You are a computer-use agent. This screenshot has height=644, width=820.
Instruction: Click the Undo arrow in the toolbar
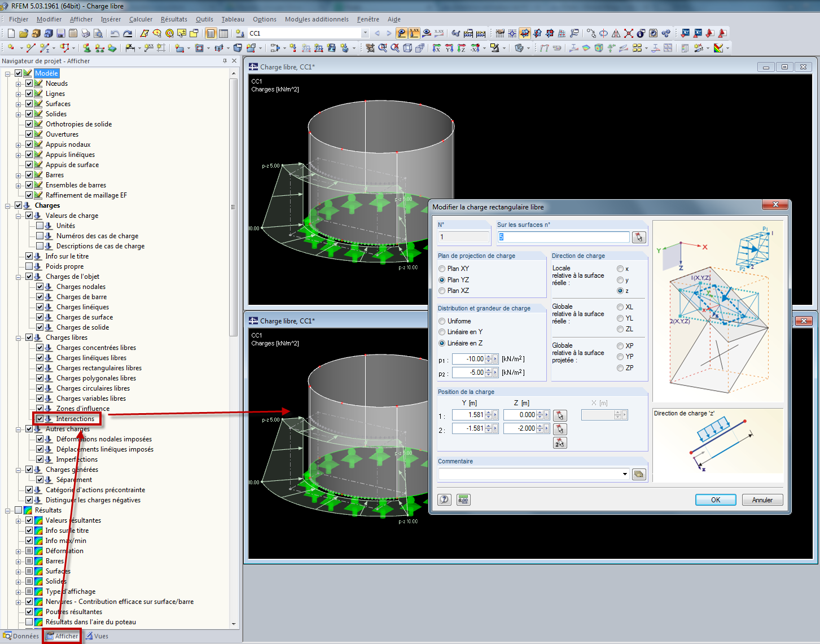(115, 33)
